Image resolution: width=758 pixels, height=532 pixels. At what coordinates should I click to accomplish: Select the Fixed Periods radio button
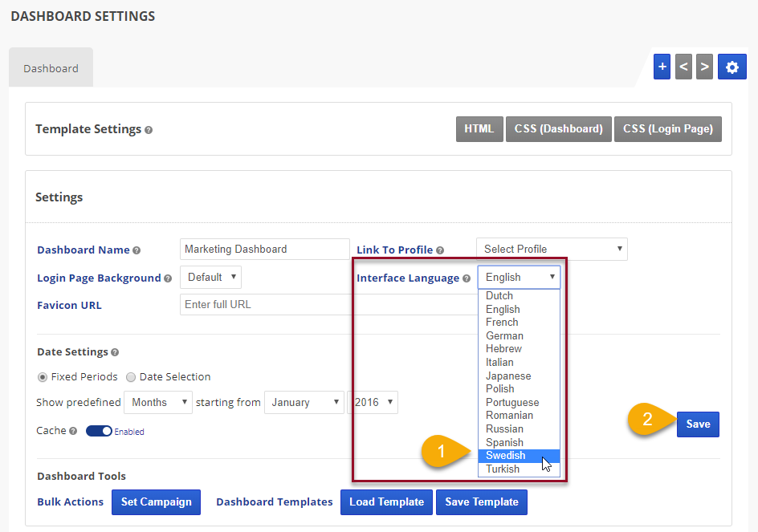click(43, 377)
